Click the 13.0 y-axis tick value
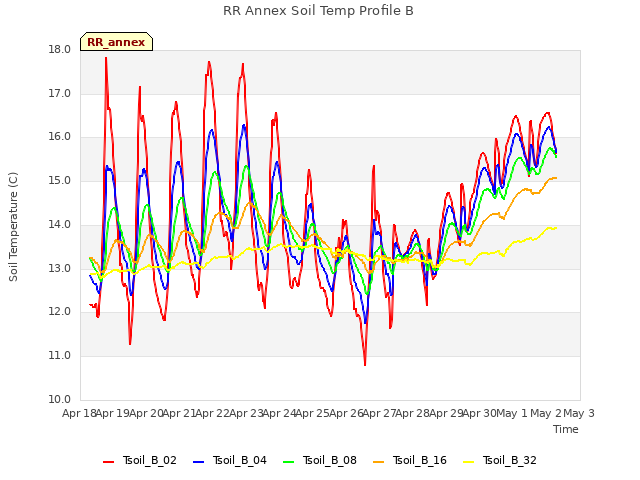The image size is (640, 480). (x=60, y=269)
